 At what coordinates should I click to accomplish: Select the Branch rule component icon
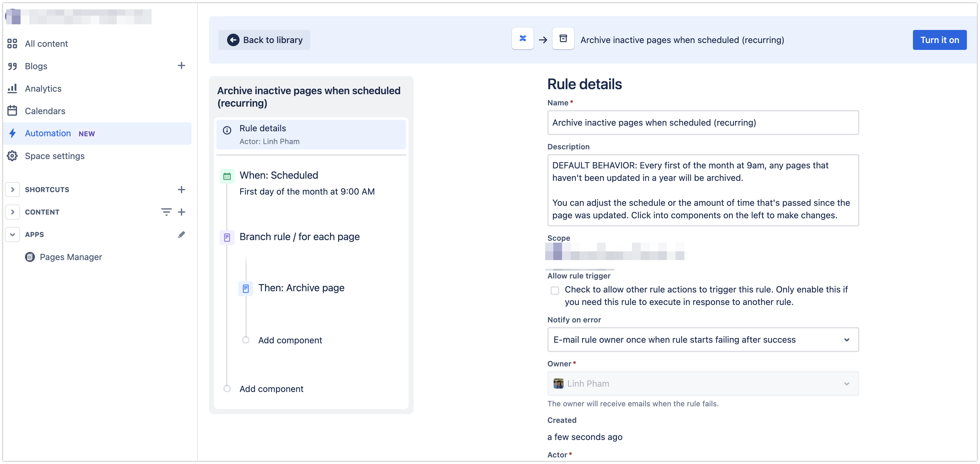point(227,237)
